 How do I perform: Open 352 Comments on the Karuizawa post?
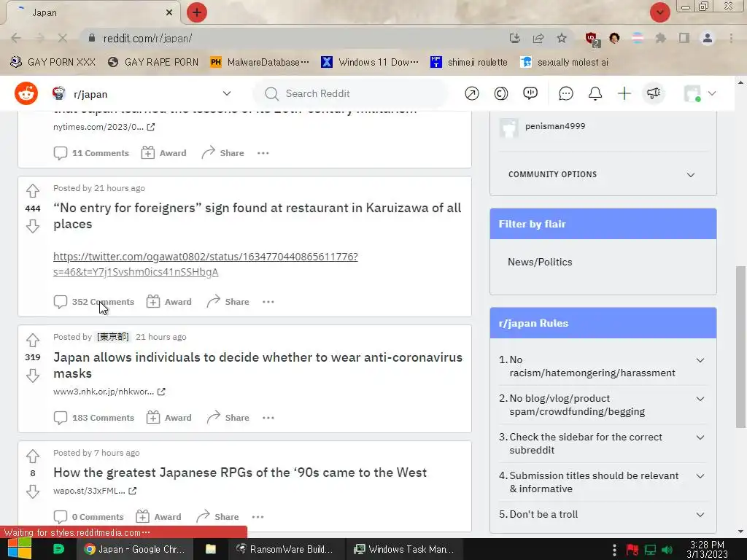[x=94, y=302]
